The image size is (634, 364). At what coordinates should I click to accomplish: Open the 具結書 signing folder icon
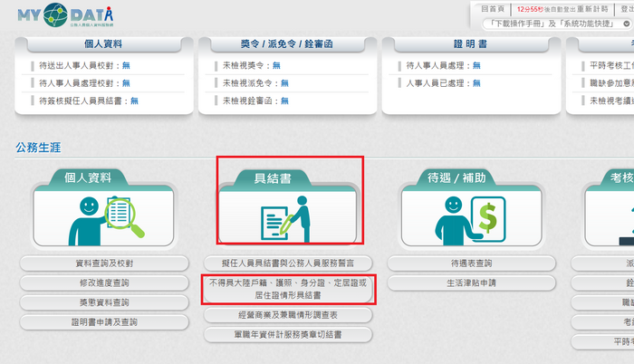[x=287, y=207]
